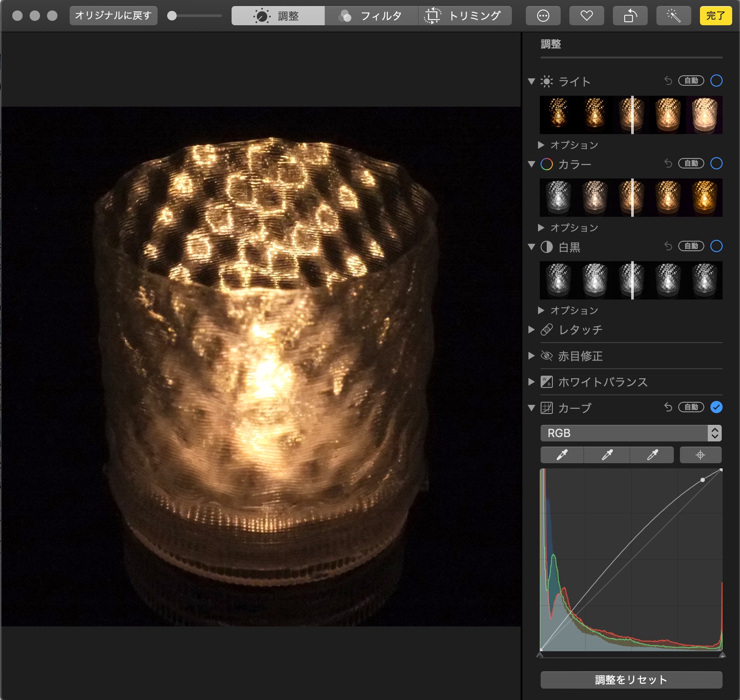Click the 調整をリセット button
Image resolution: width=740 pixels, height=700 pixels.
pyautogui.click(x=631, y=680)
